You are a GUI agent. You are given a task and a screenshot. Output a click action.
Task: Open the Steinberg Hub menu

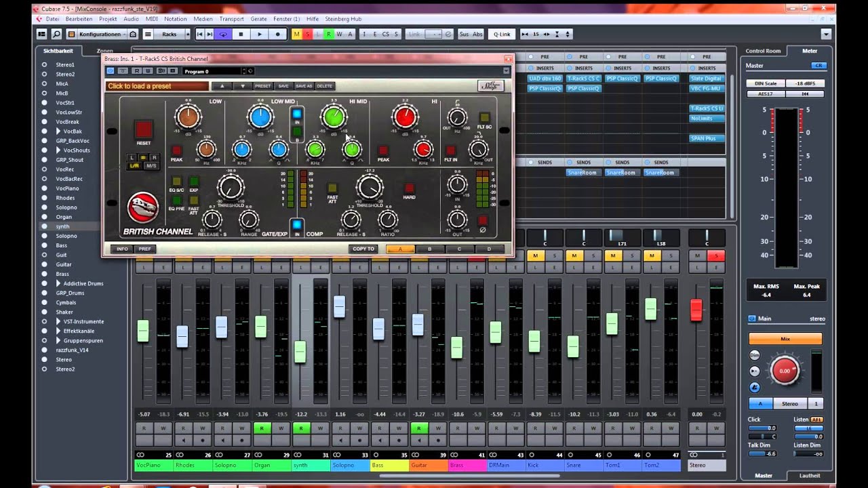click(342, 19)
